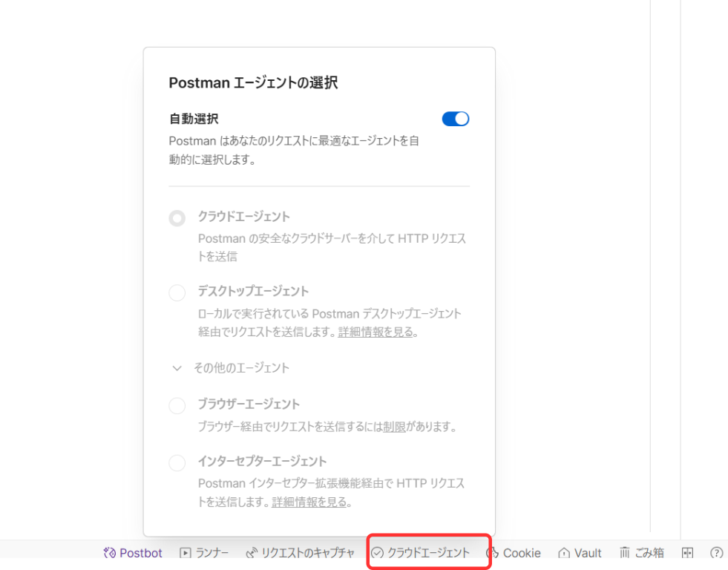Collapse the その他のエージェント section chevron
Viewport: 728px width, 570px height.
pos(177,369)
